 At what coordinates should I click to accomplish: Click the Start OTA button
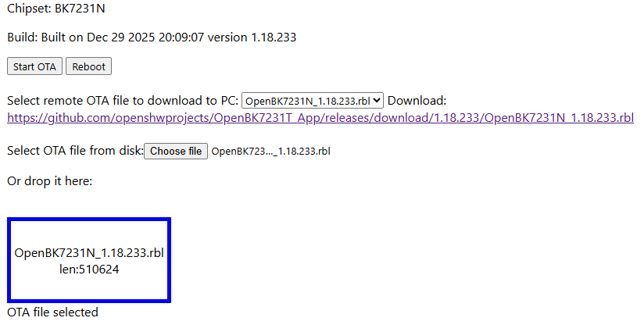[34, 66]
